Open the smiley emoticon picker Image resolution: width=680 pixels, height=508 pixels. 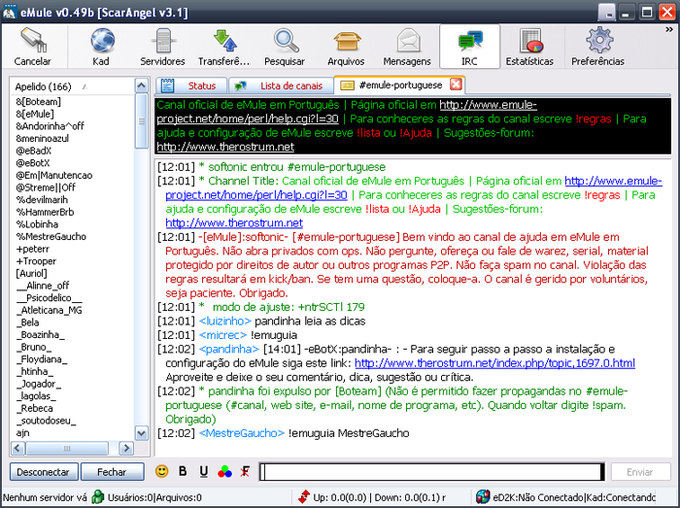tap(162, 471)
